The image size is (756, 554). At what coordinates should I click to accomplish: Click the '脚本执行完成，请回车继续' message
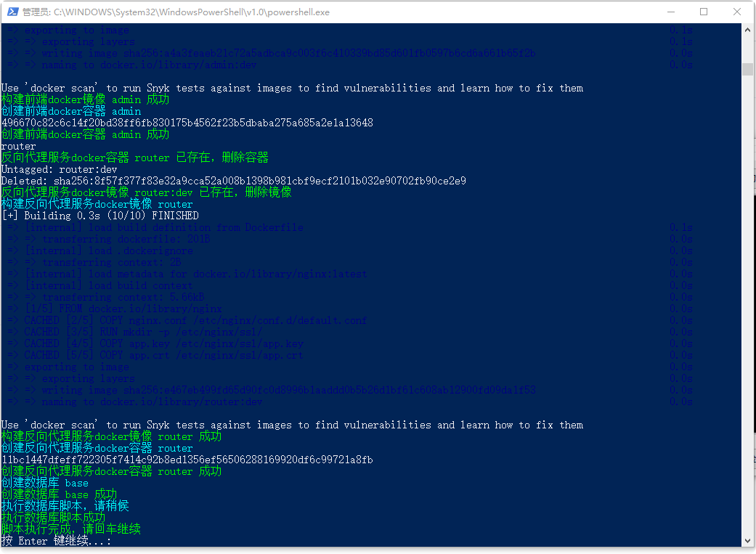(70, 529)
